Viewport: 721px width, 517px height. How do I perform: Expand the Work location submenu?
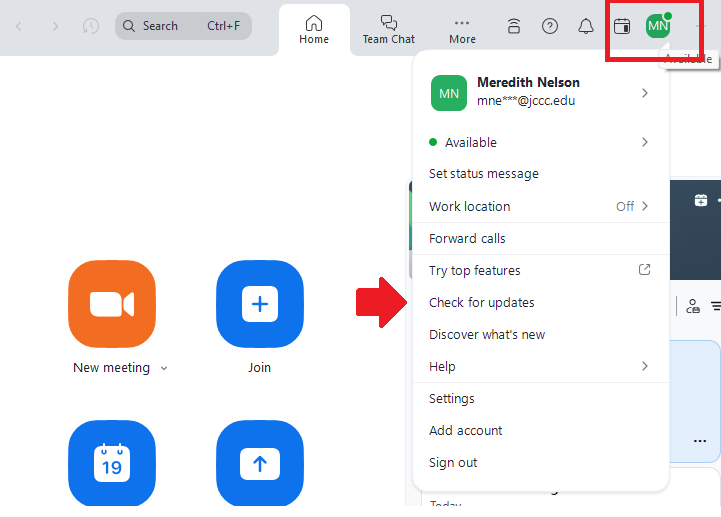tap(541, 206)
